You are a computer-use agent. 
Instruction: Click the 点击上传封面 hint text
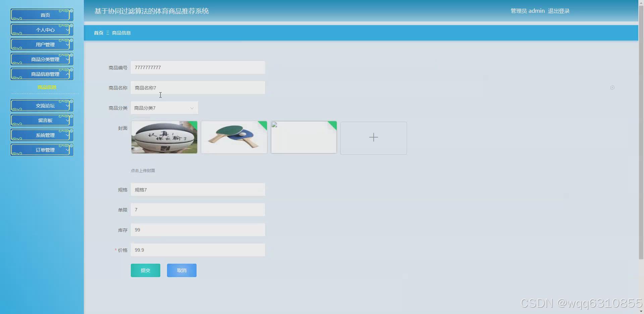pos(143,170)
